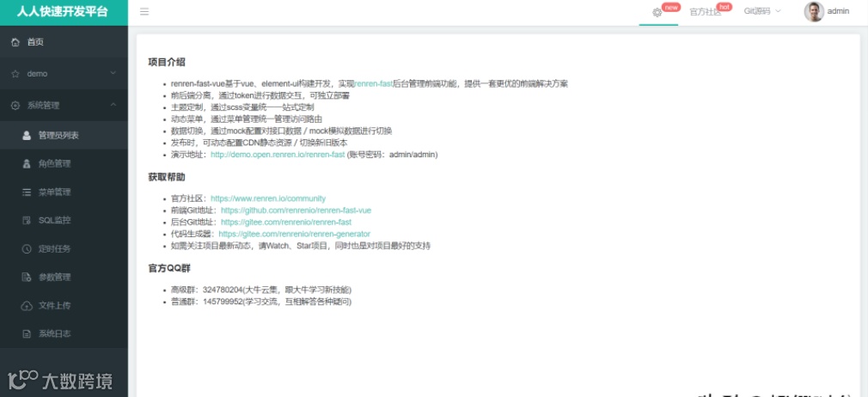This screenshot has height=397, width=868.
Task: Click the Watch、Star项目 bullet text
Action: [x=301, y=246]
